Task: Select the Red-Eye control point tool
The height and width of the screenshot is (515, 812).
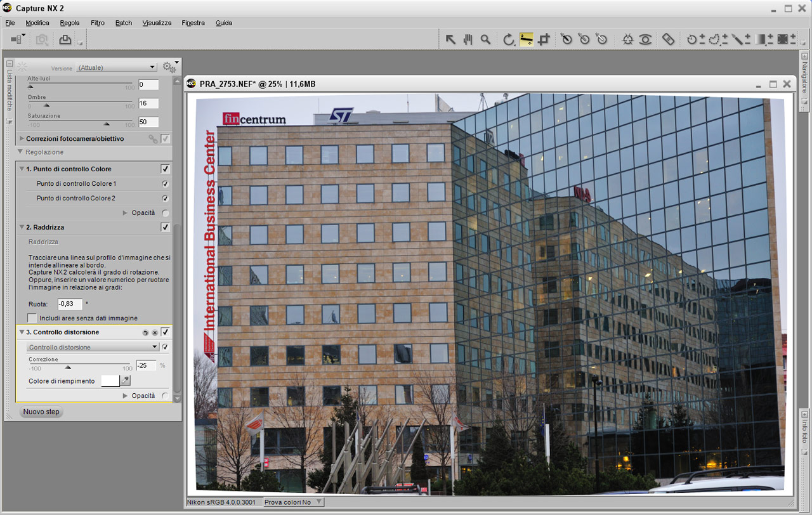Action: pyautogui.click(x=645, y=39)
